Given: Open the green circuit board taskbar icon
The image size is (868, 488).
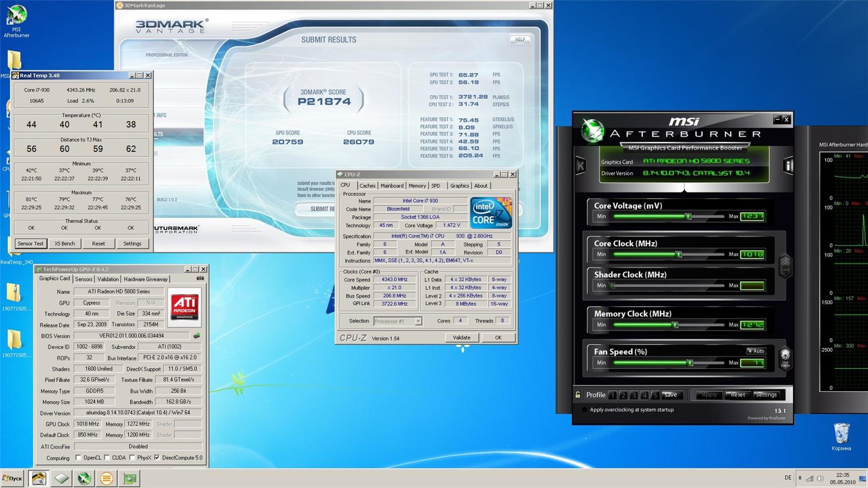Looking at the screenshot, I should pos(130,478).
